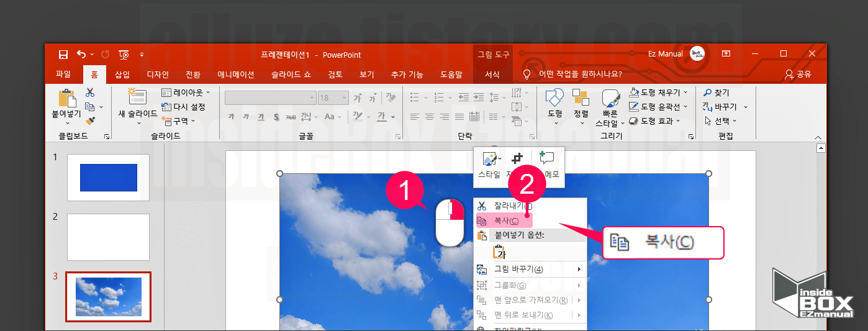
Task: Decrease font size icon
Action: pos(373,98)
